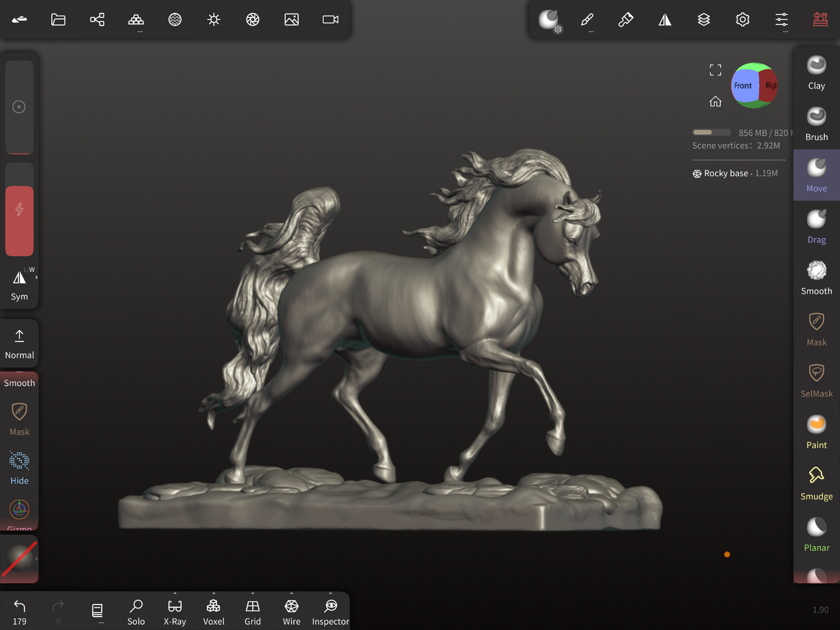Select the Clay sculpting tool

point(816,73)
